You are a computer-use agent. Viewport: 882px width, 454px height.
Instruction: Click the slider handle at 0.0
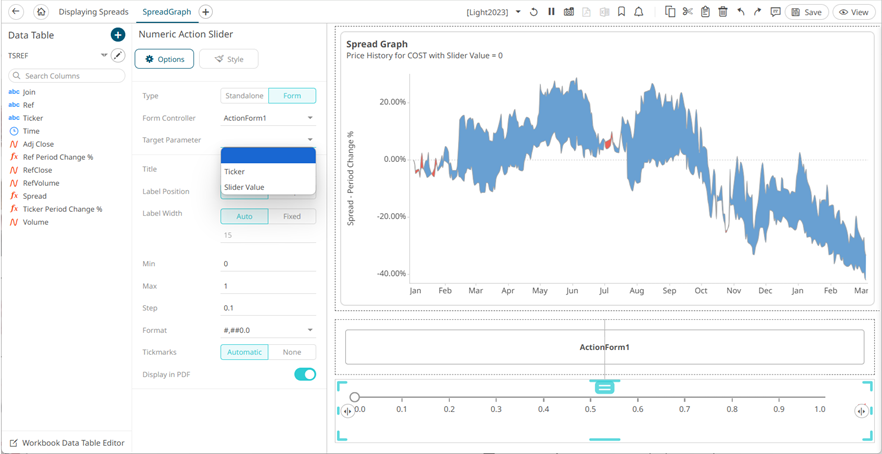(355, 397)
